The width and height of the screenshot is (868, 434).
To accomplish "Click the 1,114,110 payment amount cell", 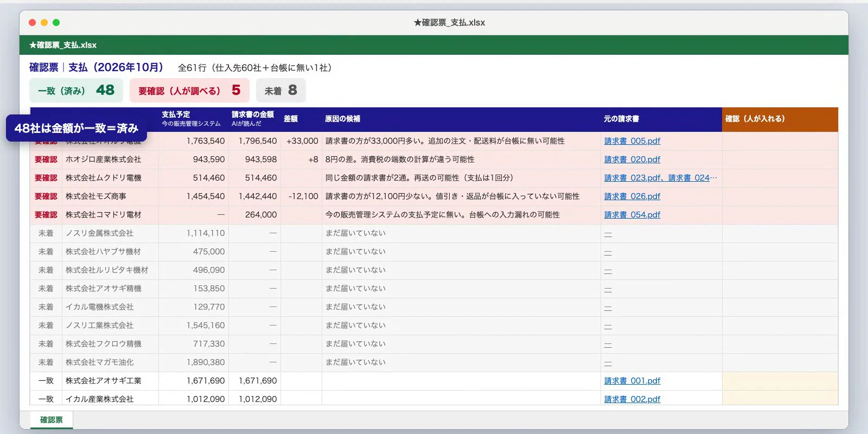I will 193,233.
